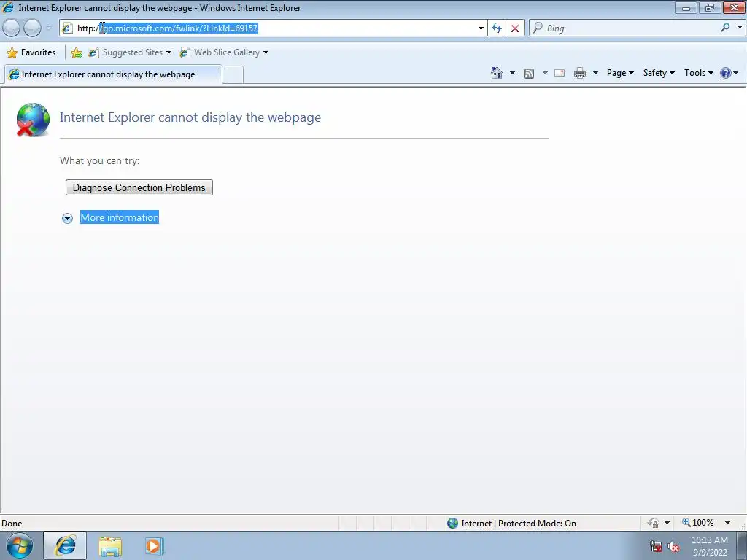Image resolution: width=747 pixels, height=560 pixels.
Task: Open the Safety menu
Action: tap(659, 73)
